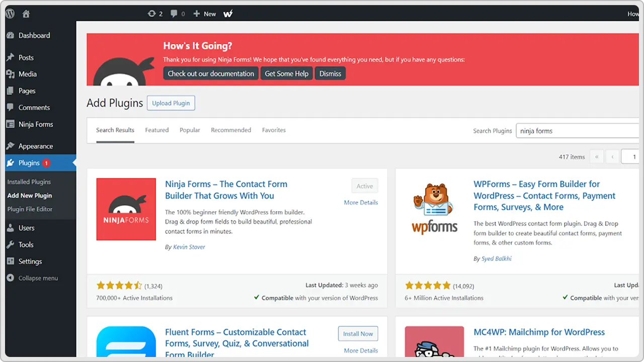
Task: Collapse the admin sidebar menu
Action: pyautogui.click(x=38, y=278)
